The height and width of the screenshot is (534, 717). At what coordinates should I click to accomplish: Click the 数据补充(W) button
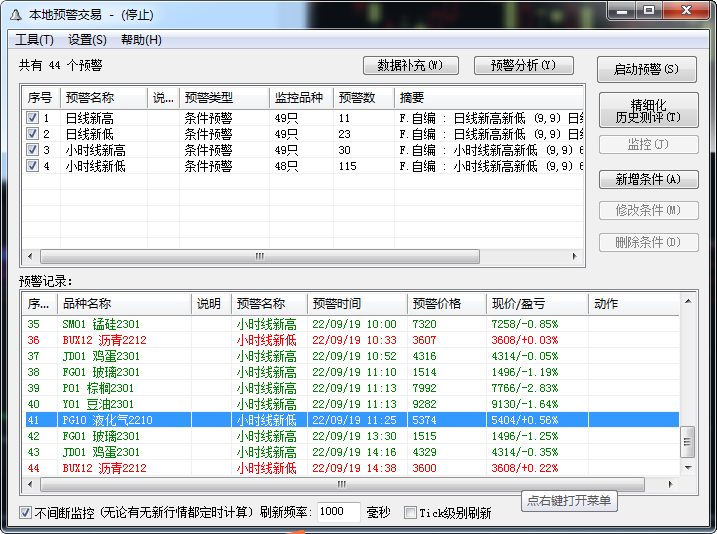(411, 65)
